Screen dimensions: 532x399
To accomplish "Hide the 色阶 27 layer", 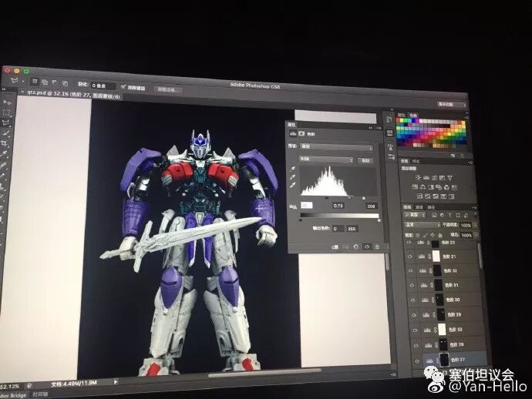I will coord(418,360).
